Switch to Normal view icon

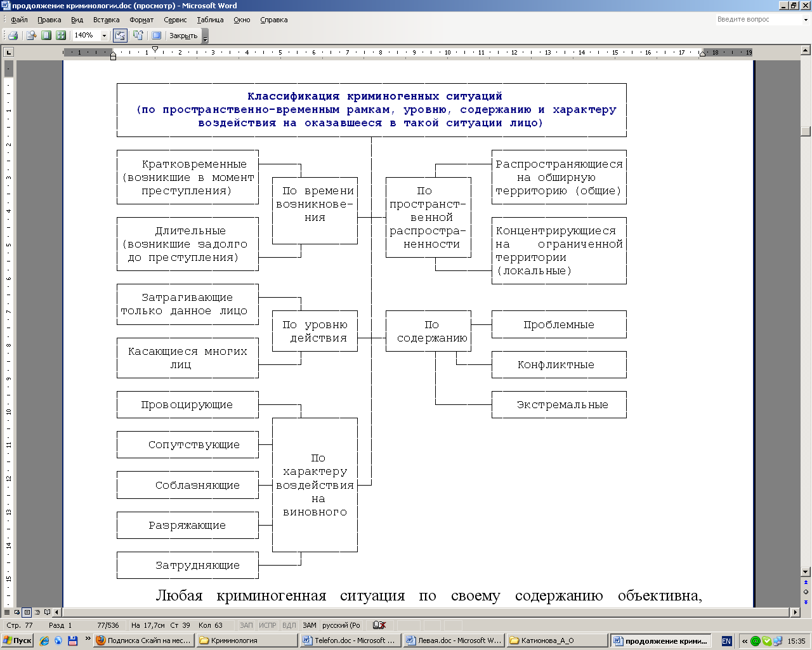(7, 613)
